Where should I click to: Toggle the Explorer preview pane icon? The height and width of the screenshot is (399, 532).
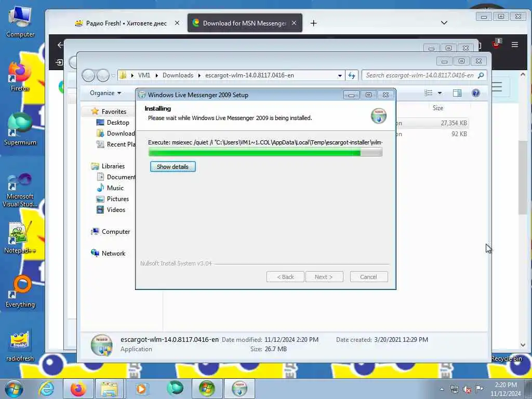click(457, 93)
